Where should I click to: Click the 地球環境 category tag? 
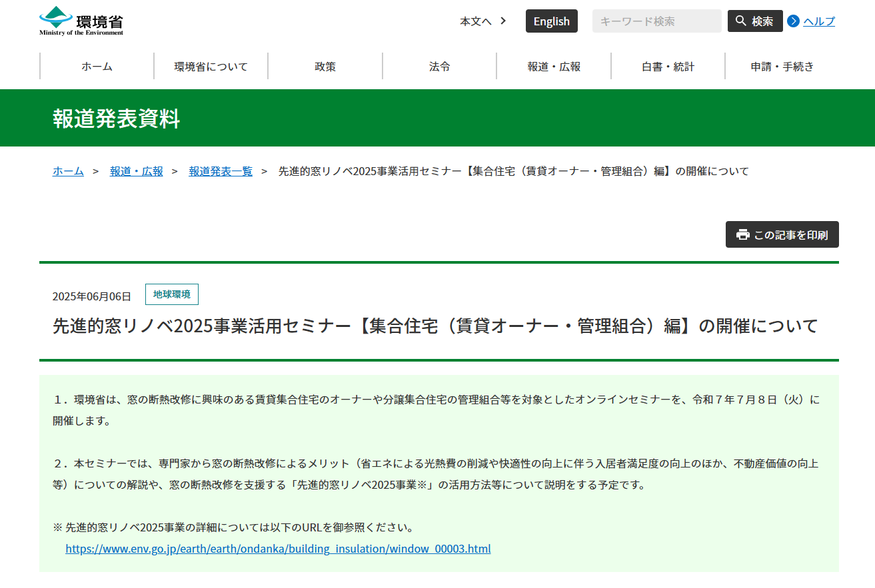coord(172,294)
